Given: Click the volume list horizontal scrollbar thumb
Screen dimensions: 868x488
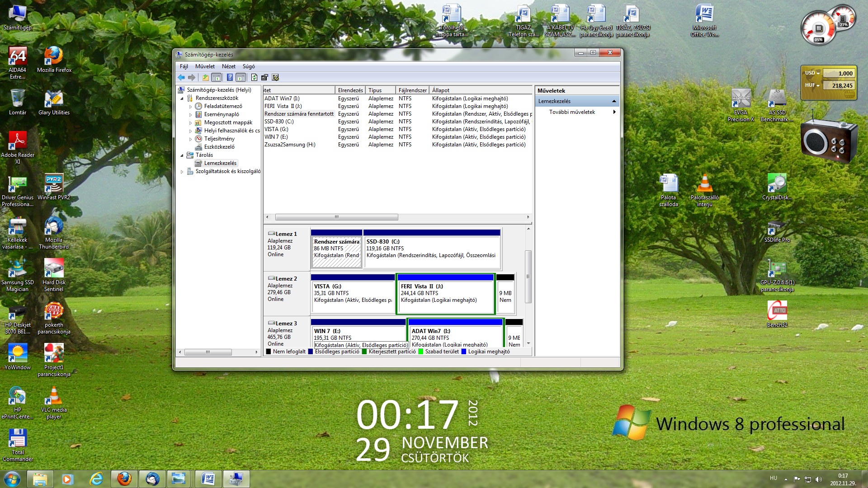Looking at the screenshot, I should pos(336,217).
